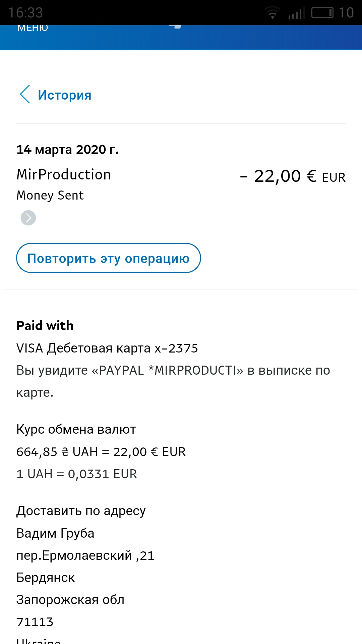This screenshot has width=362, height=644.
Task: Expand details with the gray circle chevron
Action: [28, 218]
